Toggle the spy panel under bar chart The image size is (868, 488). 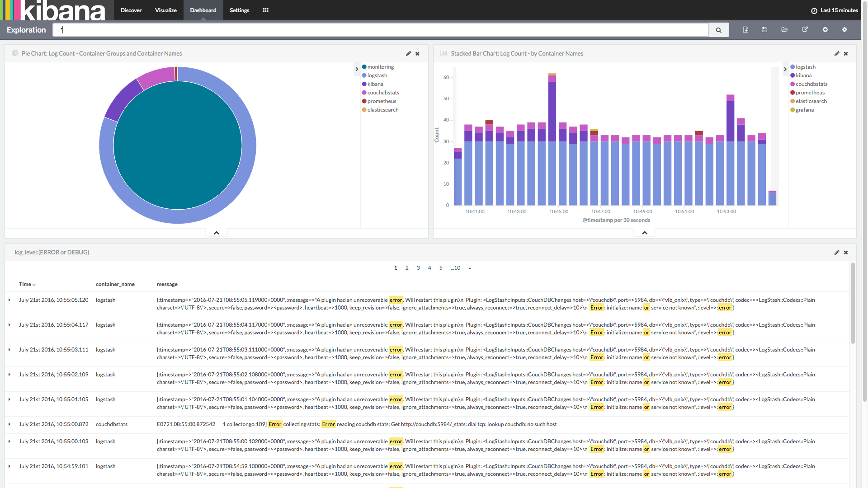tap(645, 233)
